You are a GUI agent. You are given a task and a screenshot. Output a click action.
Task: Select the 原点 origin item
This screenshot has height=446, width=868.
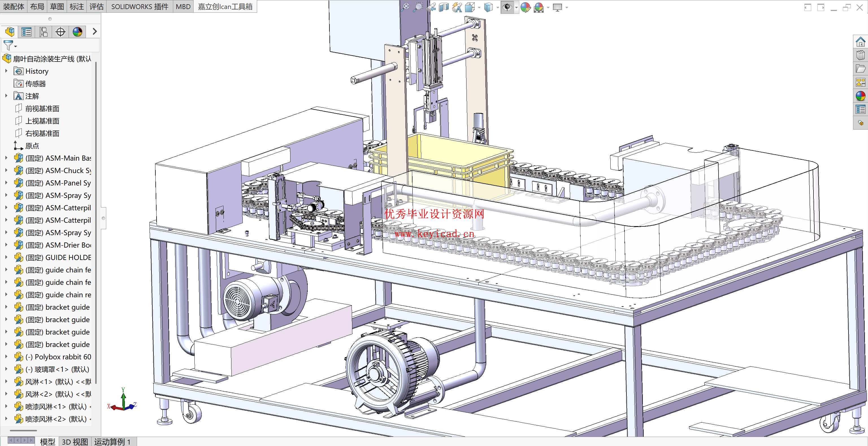pyautogui.click(x=26, y=146)
